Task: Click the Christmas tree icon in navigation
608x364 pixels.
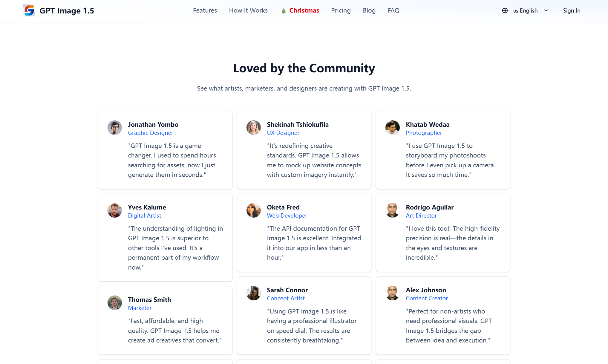Action: coord(284,11)
